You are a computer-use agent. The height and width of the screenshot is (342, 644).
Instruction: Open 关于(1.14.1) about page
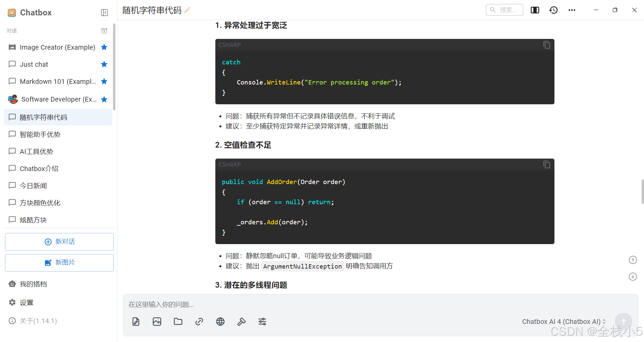pyautogui.click(x=58, y=321)
